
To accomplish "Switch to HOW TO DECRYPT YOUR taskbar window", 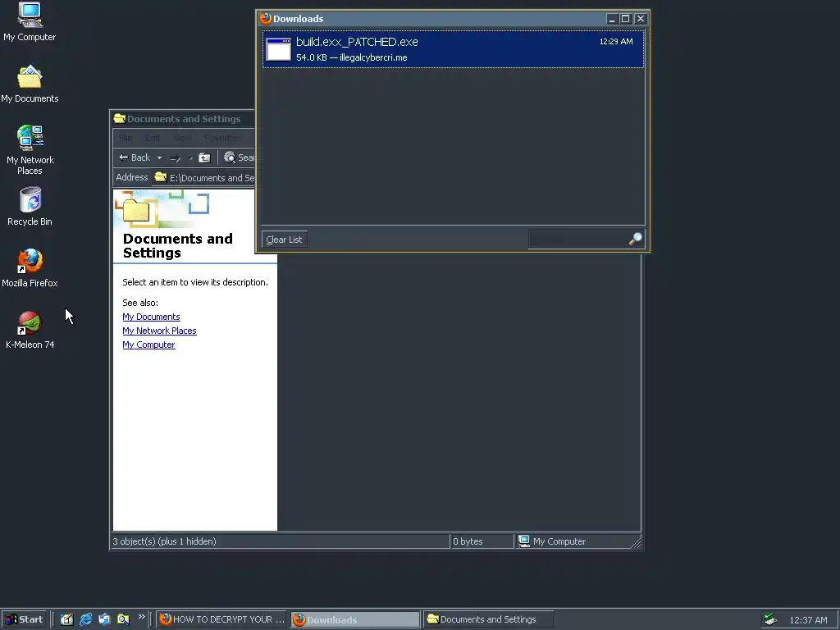I will [221, 619].
